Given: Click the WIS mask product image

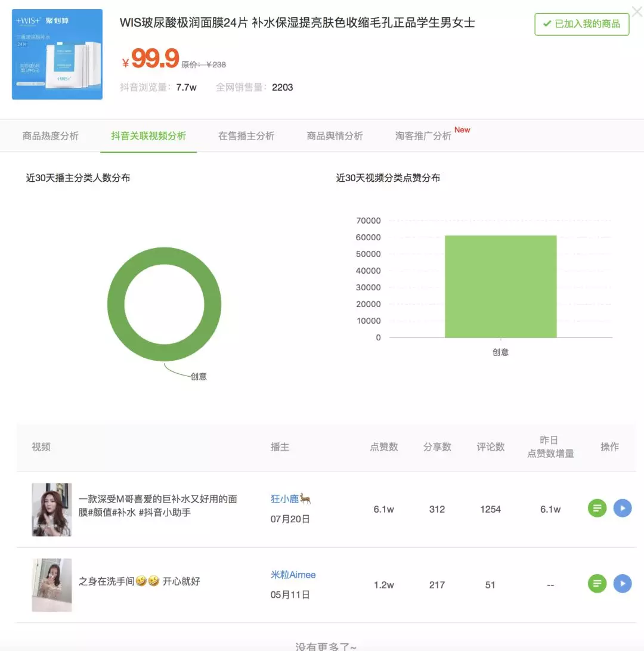Looking at the screenshot, I should pyautogui.click(x=57, y=54).
